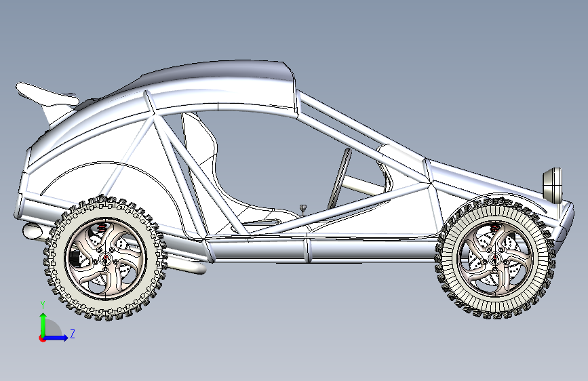
Task: Select the steering wheel in the cockpit
Action: click(340, 178)
